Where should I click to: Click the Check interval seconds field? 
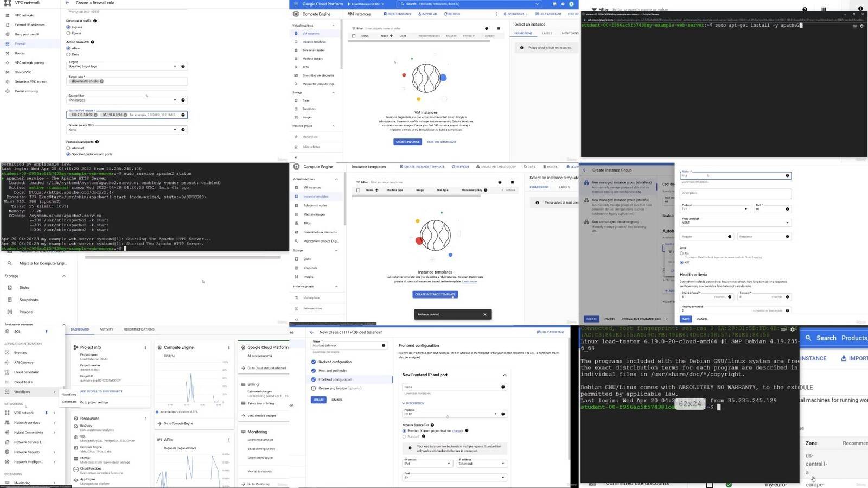tap(706, 296)
